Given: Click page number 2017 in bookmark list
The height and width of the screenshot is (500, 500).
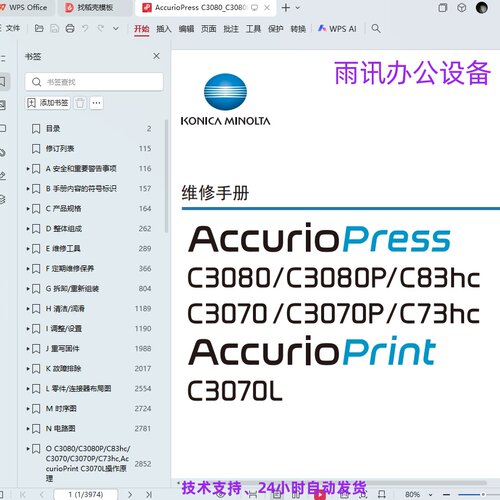Looking at the screenshot, I should point(143,369).
